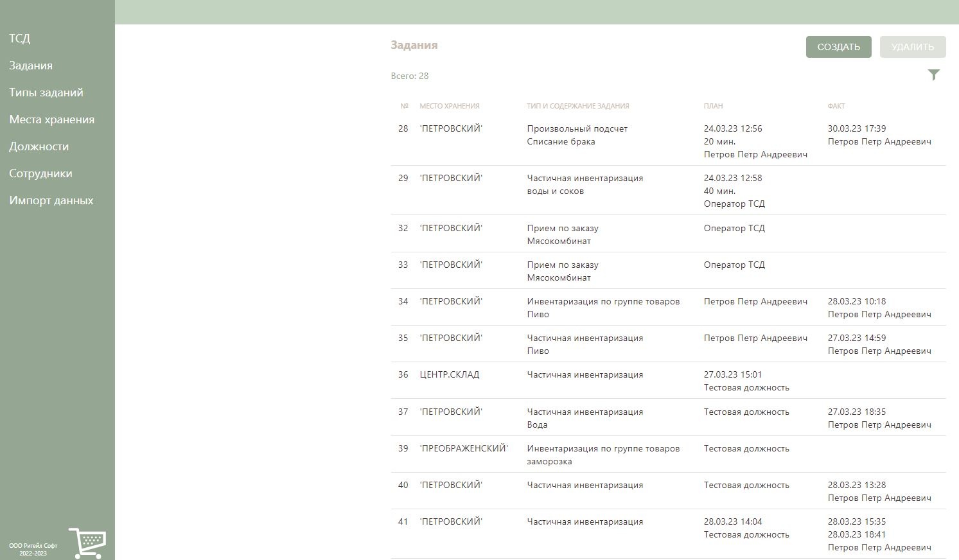Select Импорт данных menu item

coord(51,200)
